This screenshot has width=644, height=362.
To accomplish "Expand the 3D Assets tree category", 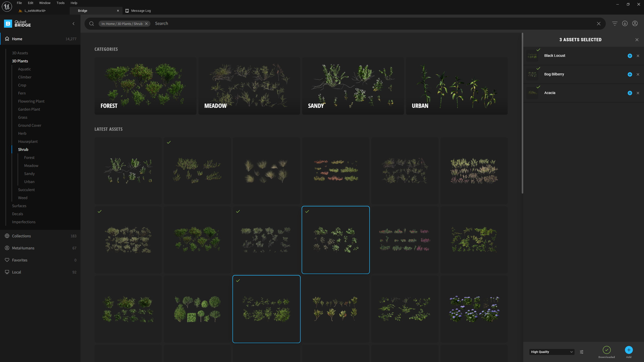I will [20, 53].
